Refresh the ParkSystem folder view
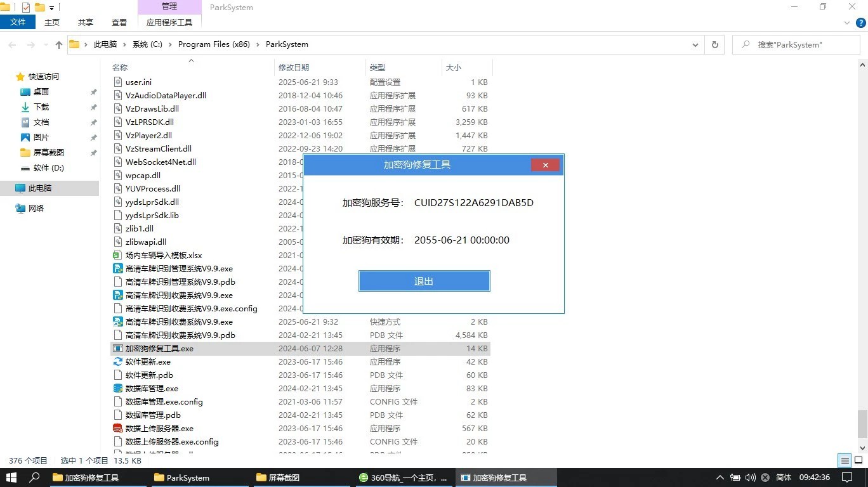The width and height of the screenshot is (868, 487). [715, 44]
